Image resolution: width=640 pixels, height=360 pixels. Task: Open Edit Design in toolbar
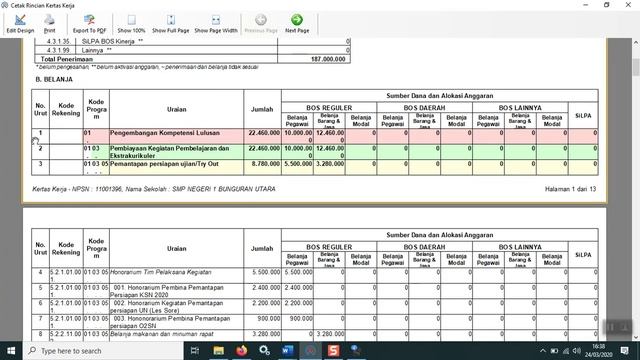point(20,24)
